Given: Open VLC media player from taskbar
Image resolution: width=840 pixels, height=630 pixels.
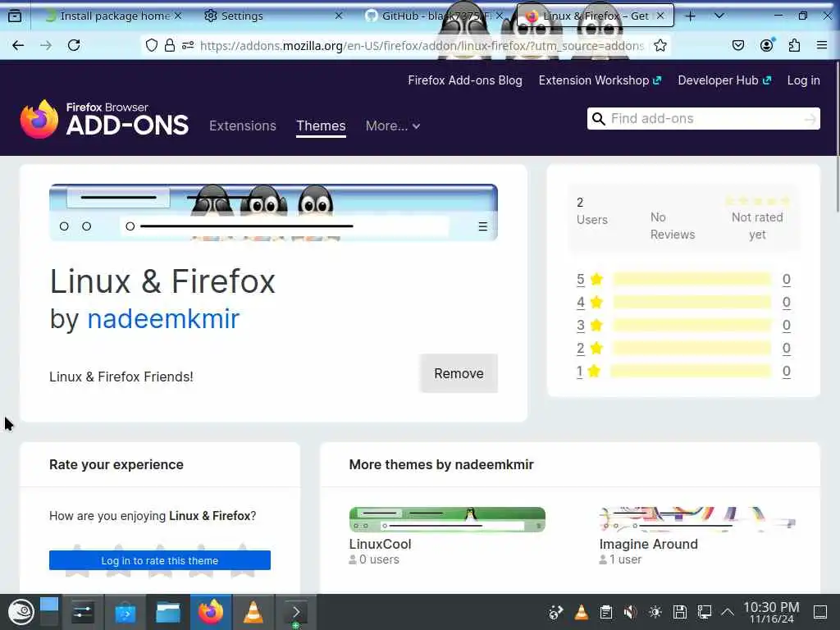Looking at the screenshot, I should pyautogui.click(x=253, y=612).
